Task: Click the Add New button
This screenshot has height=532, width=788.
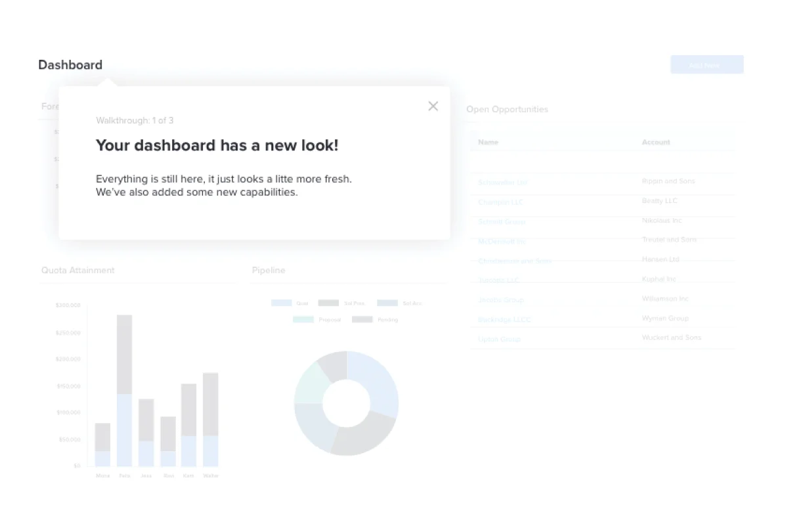Action: (707, 65)
